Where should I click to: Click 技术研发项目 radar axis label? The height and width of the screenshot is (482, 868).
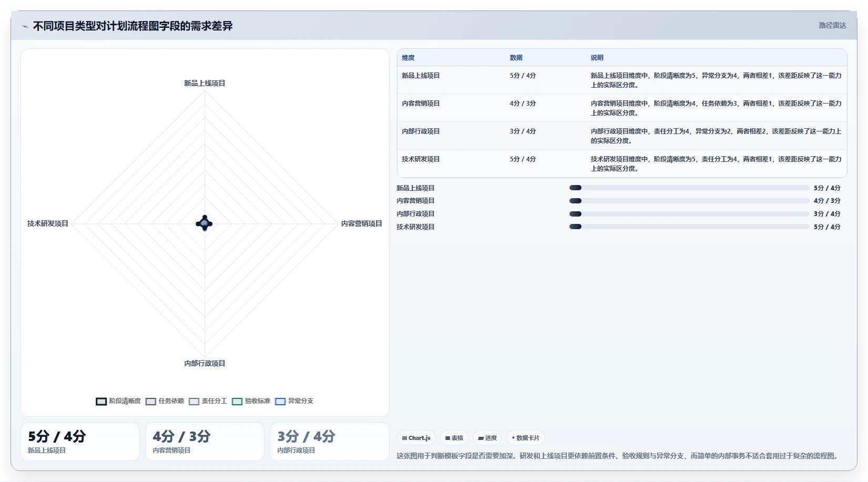click(48, 223)
